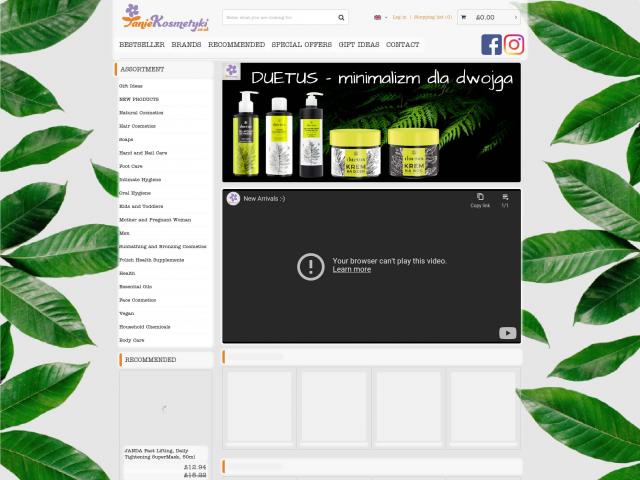This screenshot has height=480, width=640.
Task: Click the ASSORTMENT panel header
Action: (164, 69)
